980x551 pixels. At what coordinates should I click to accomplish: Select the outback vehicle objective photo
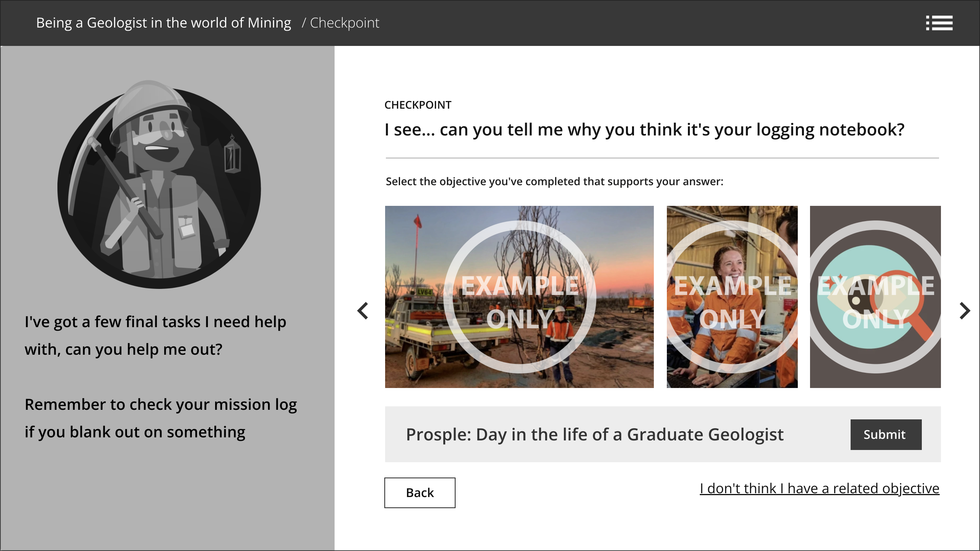pyautogui.click(x=519, y=297)
